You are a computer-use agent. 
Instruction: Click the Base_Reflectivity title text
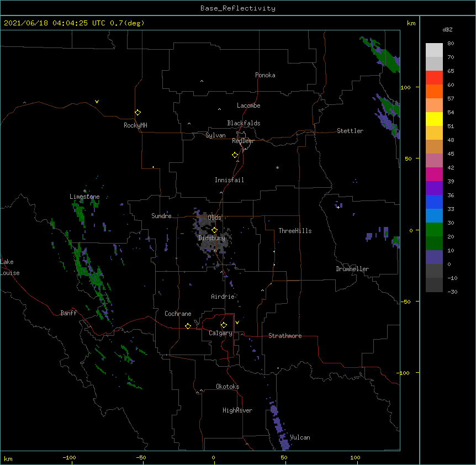(x=238, y=8)
